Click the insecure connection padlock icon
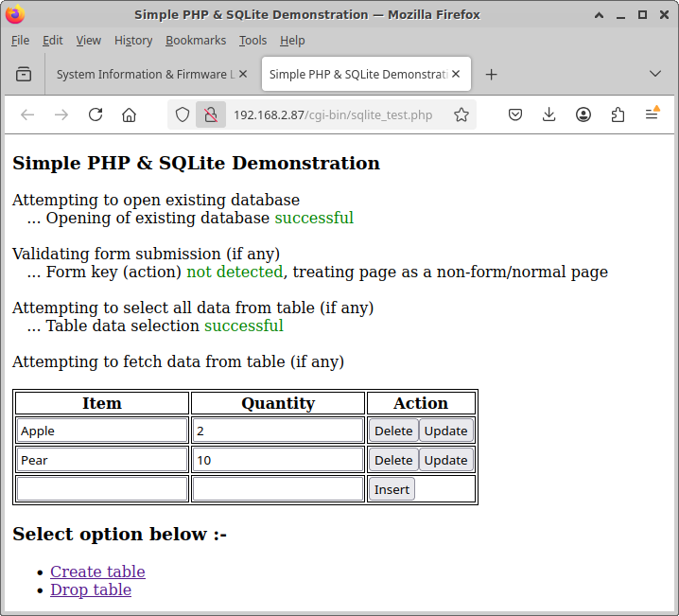This screenshot has width=679, height=616. tap(211, 114)
